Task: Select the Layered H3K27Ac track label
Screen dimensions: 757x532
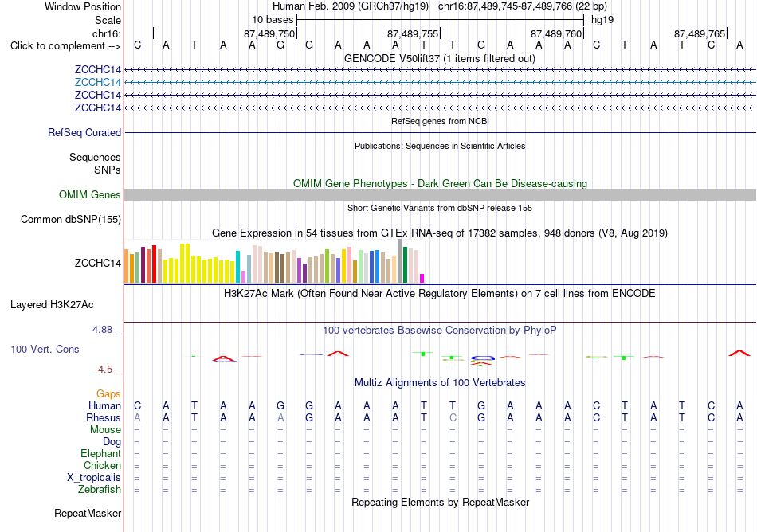Action: (x=52, y=305)
